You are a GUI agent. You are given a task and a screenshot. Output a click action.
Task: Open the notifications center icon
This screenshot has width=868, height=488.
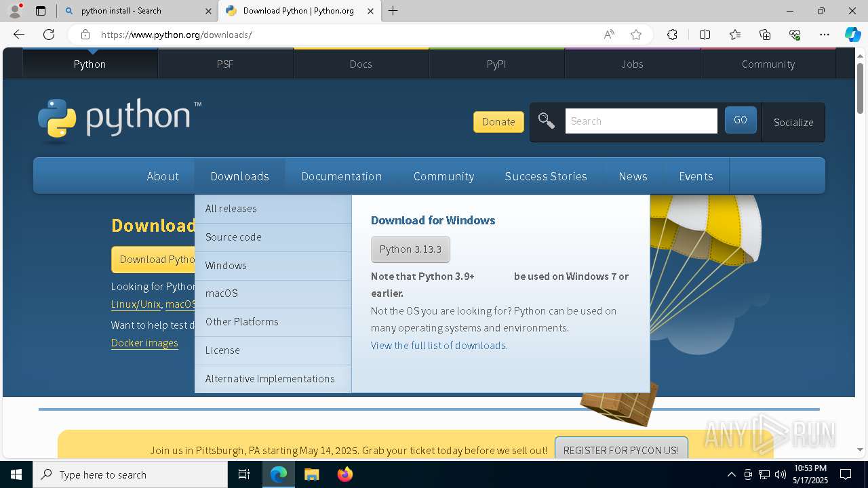pyautogui.click(x=846, y=474)
